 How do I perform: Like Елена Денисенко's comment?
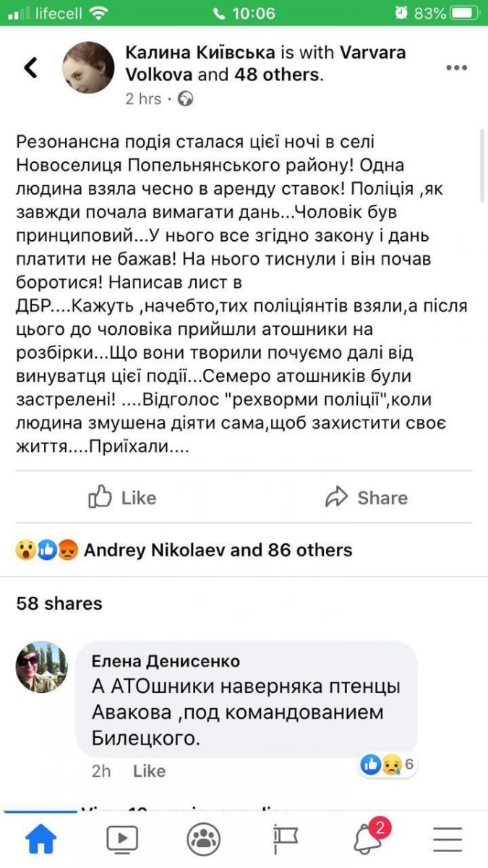pyautogui.click(x=149, y=771)
